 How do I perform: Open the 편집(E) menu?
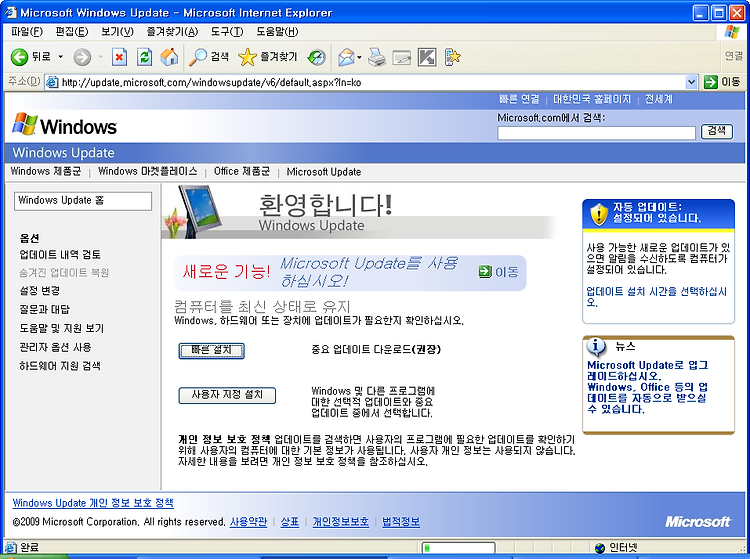(72, 32)
